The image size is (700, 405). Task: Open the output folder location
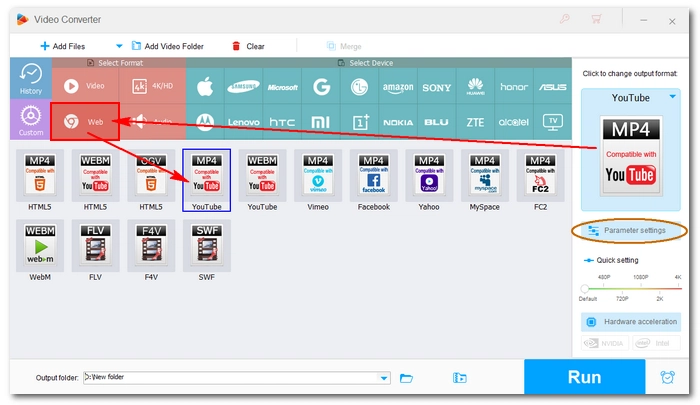459,378
